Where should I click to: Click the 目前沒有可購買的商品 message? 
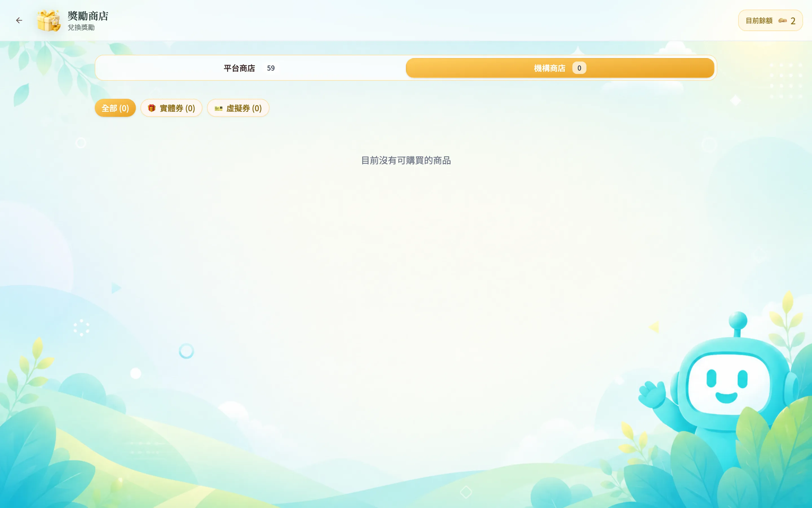point(406,160)
